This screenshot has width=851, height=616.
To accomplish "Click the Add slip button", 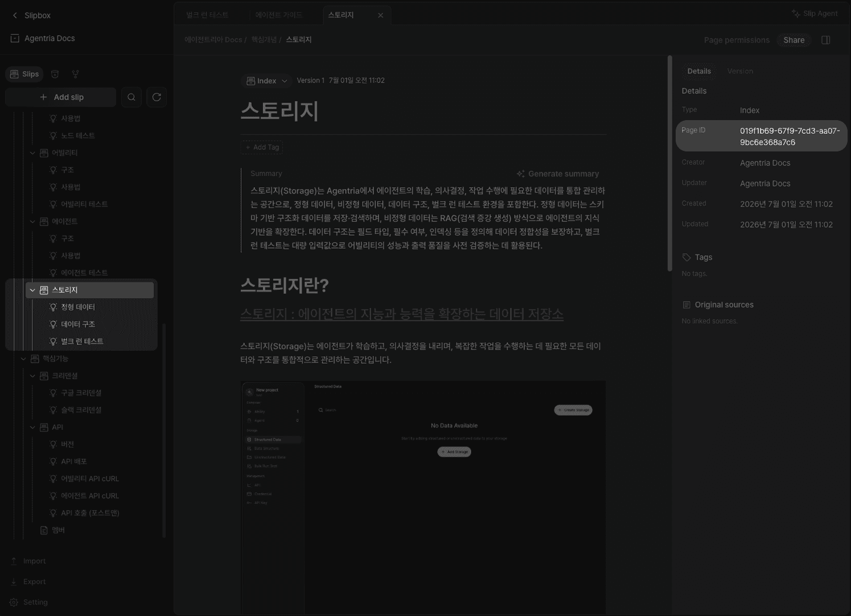I will click(61, 97).
